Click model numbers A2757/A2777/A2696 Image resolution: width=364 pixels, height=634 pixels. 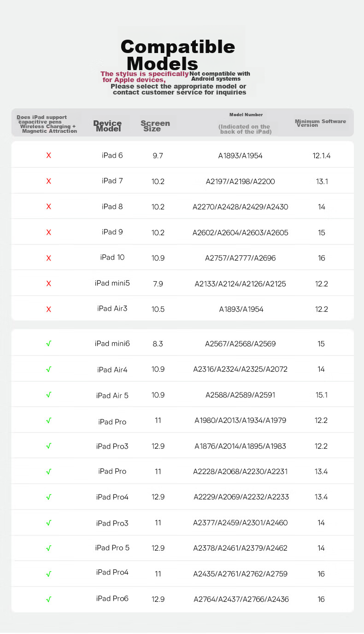tap(240, 258)
